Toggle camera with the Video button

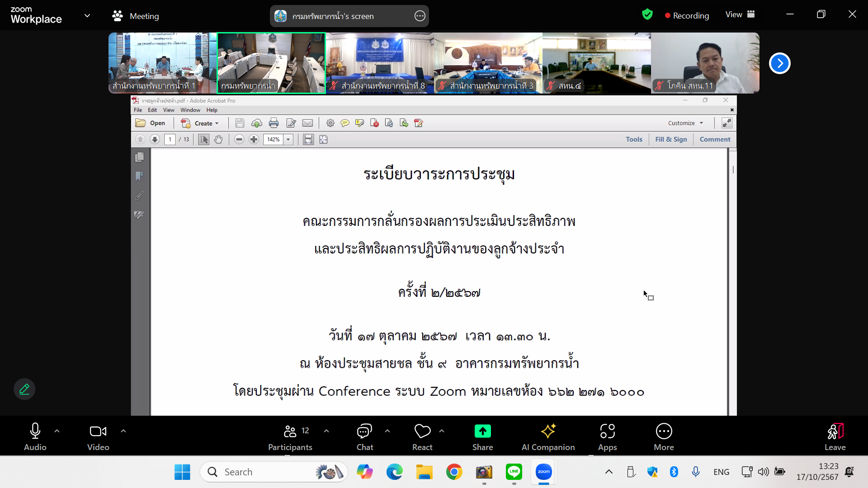click(98, 436)
